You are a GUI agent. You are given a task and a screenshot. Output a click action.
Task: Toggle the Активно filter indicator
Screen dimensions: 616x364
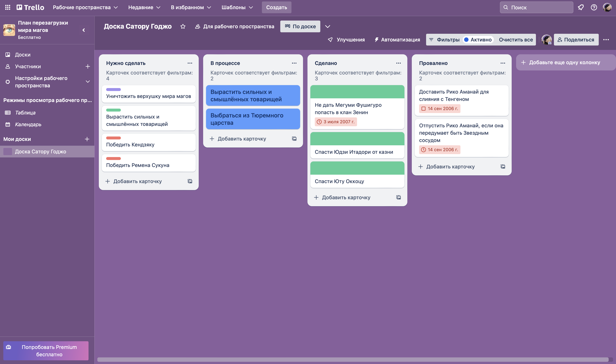coord(477,40)
